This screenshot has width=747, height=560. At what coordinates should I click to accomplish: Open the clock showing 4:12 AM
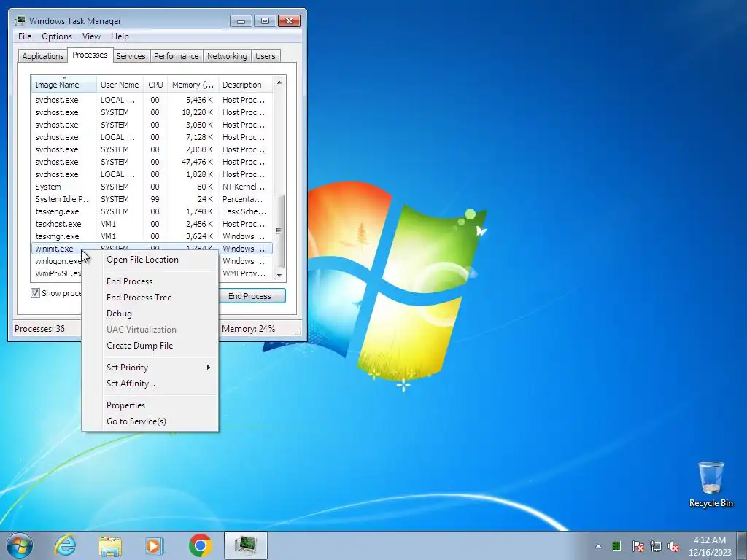click(709, 546)
